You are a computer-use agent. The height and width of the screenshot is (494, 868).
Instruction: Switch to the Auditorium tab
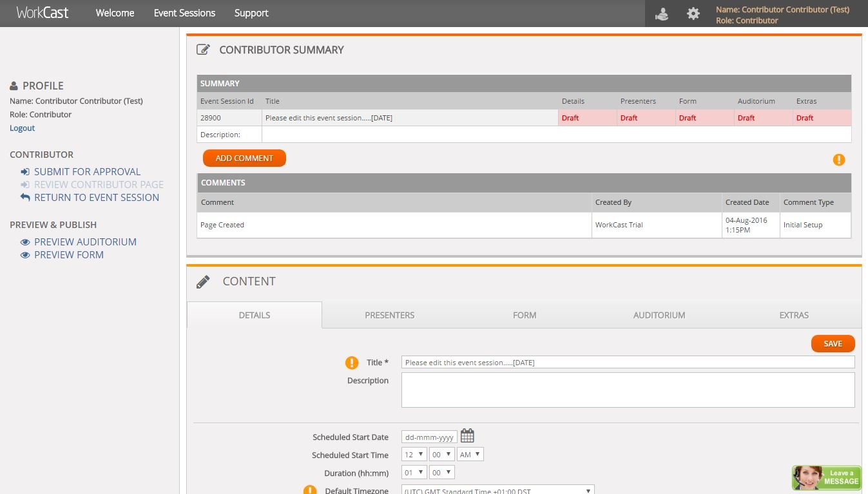(x=659, y=315)
